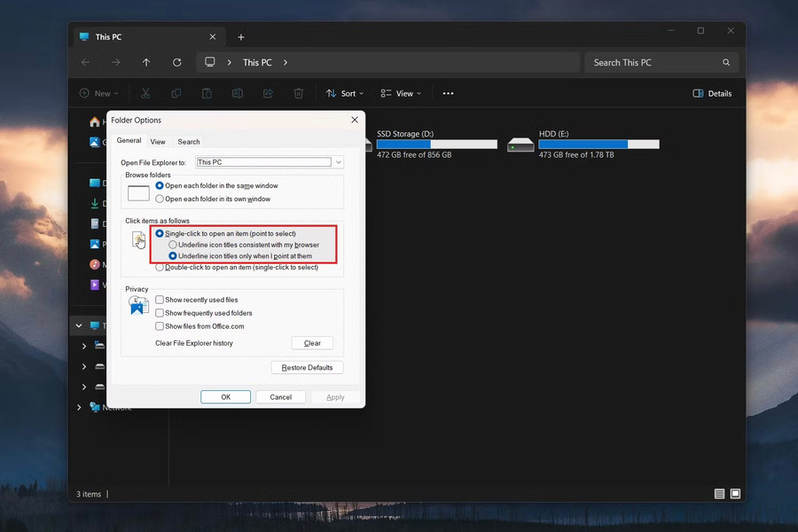Image resolution: width=798 pixels, height=532 pixels.
Task: Switch to the View tab in Folder Options
Action: [x=158, y=142]
